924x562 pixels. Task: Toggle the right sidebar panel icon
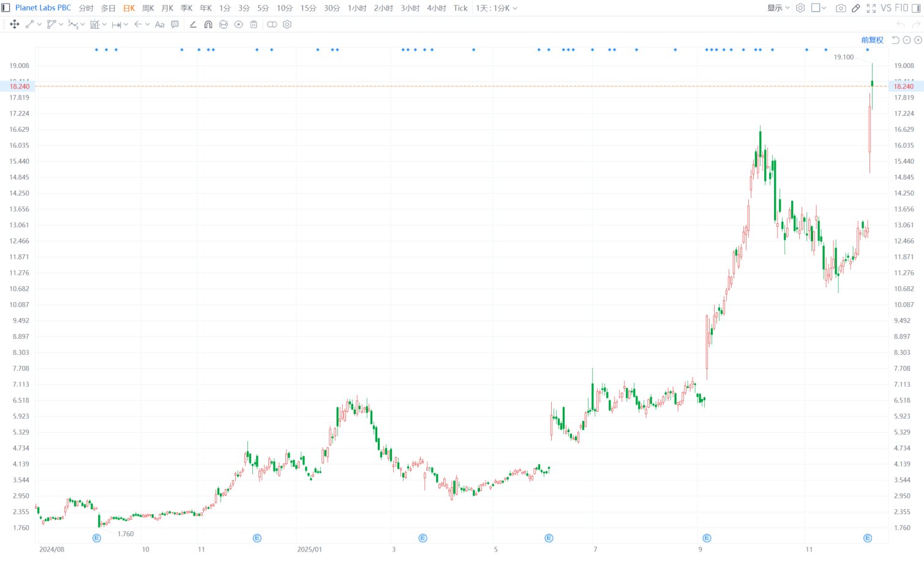[x=917, y=8]
